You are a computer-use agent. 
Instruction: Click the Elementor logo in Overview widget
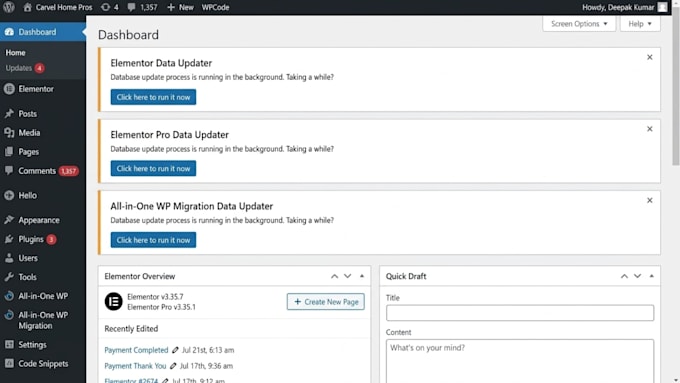[x=114, y=301]
